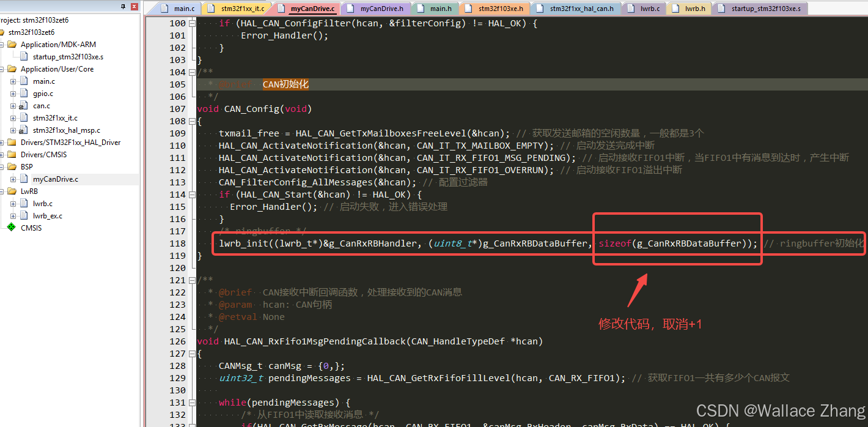Switch to stm32f103xe.h tab
Image resolution: width=868 pixels, height=427 pixels.
point(495,9)
